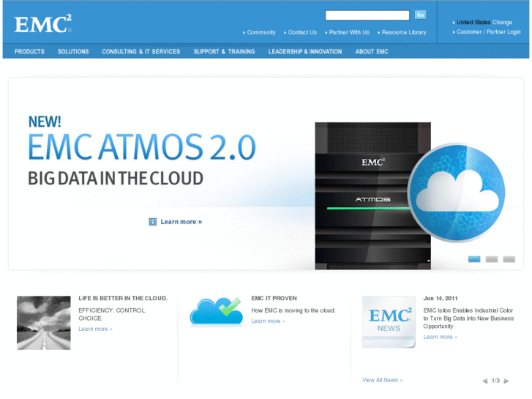Click the Go search button
Image resolution: width=532 pixels, height=399 pixels.
(x=420, y=15)
